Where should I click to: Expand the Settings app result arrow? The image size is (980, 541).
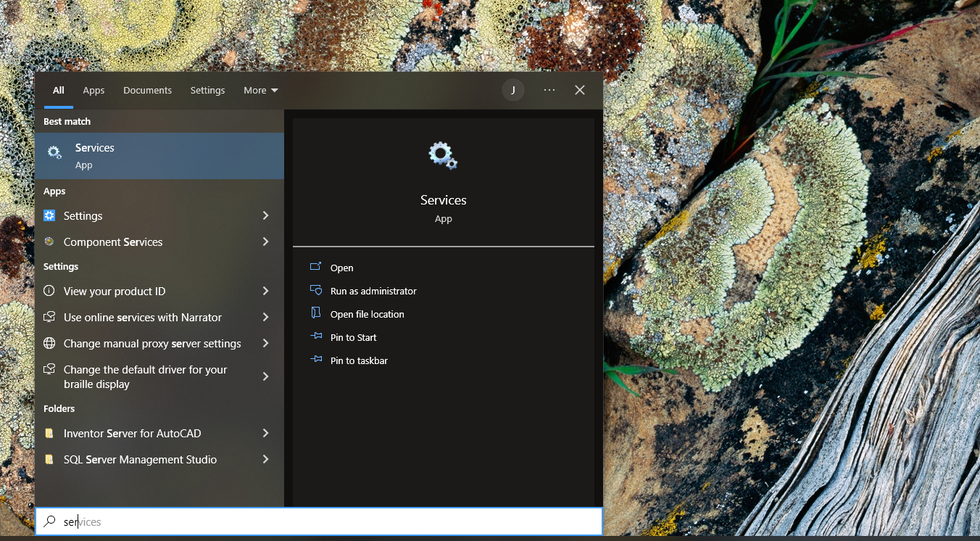(x=265, y=215)
